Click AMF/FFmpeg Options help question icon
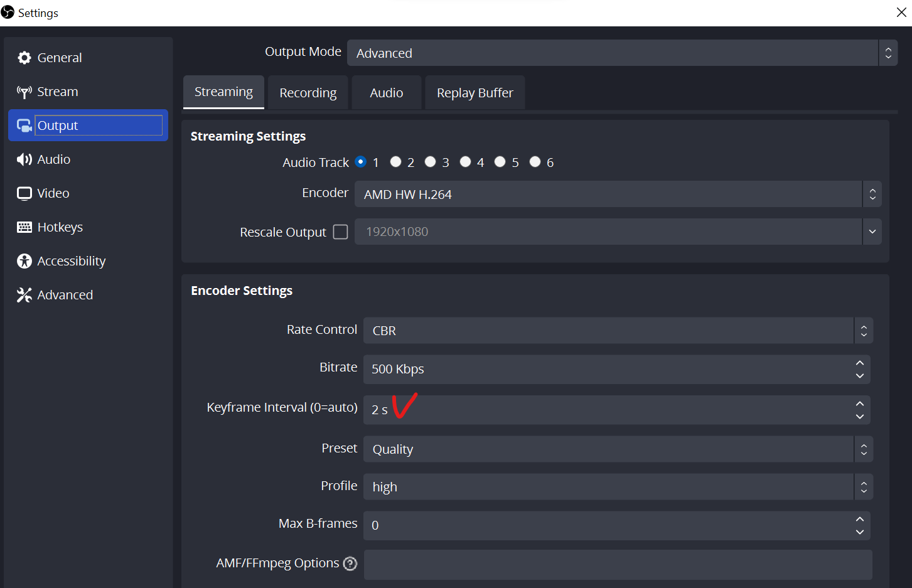Screen dimensions: 912x588 tap(350, 564)
